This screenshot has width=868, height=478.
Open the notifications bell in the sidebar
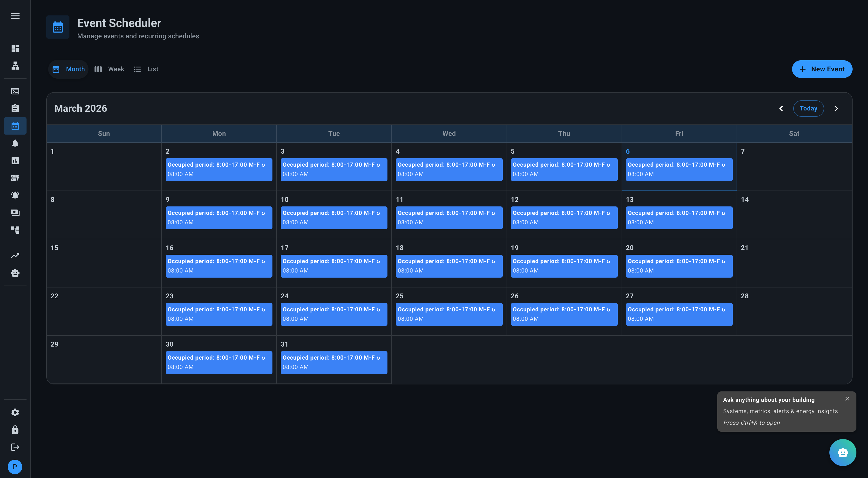pos(15,143)
